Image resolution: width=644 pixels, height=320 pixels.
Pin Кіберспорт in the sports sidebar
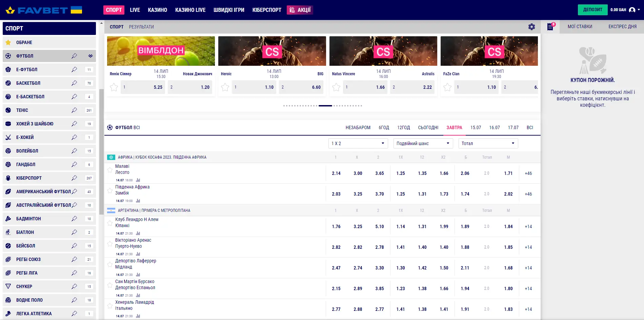74,178
